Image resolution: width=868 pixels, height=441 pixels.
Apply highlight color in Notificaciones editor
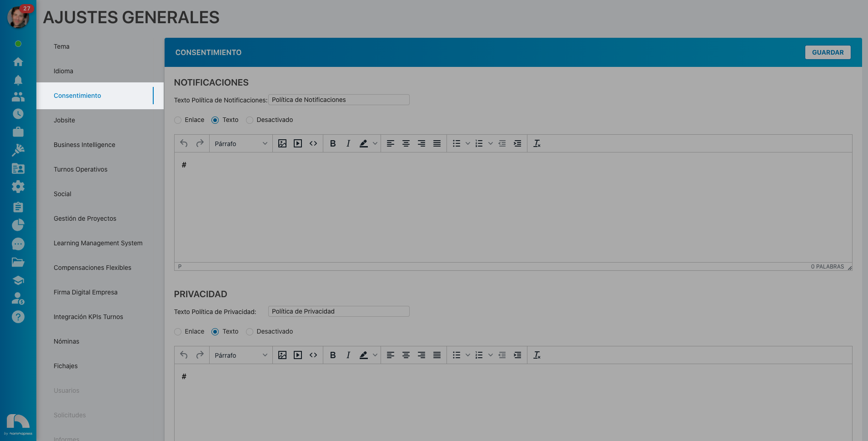pos(363,143)
